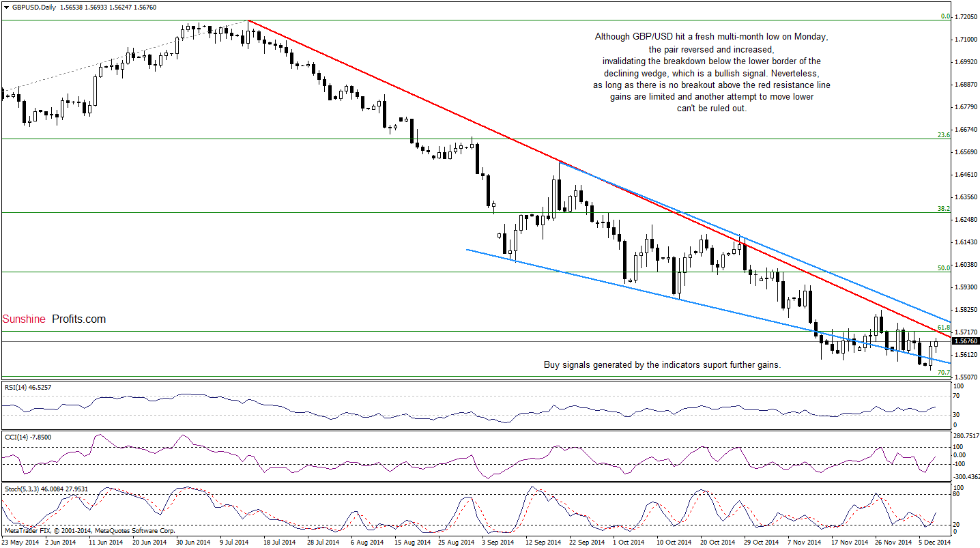This screenshot has width=980, height=548.
Task: Click the 1.5612 price axis label
Action: tap(965, 354)
